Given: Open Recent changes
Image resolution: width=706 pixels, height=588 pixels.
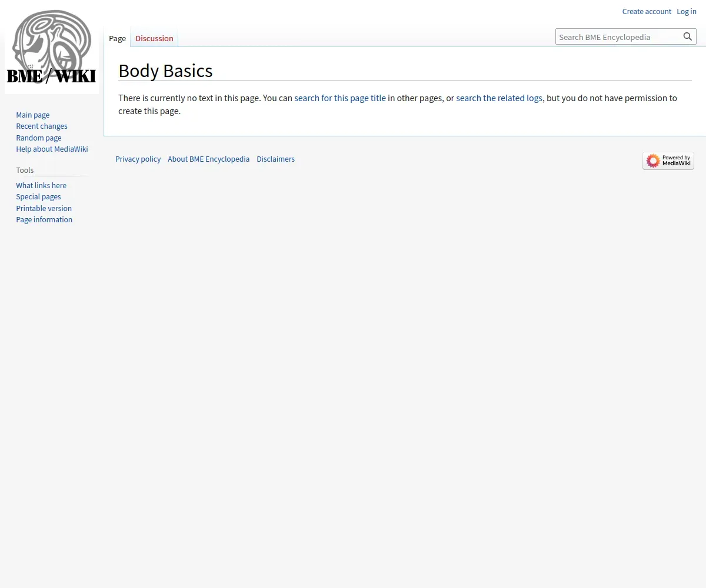Looking at the screenshot, I should click(x=42, y=126).
